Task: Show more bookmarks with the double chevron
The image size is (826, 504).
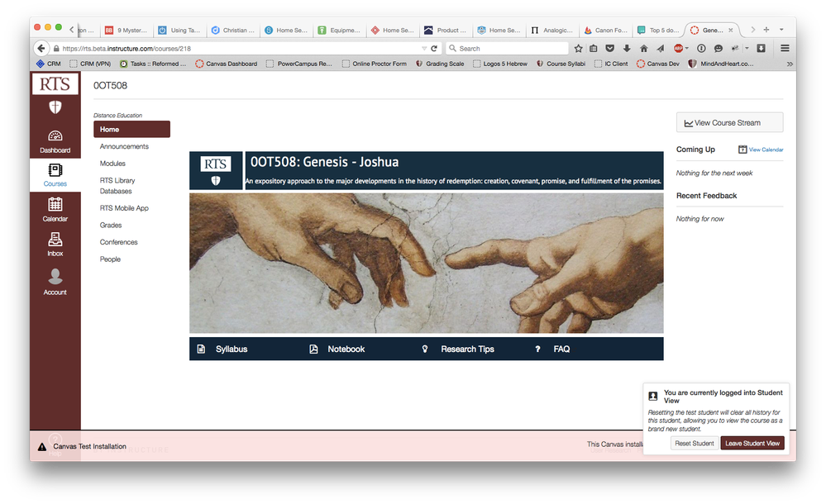Action: pyautogui.click(x=790, y=64)
